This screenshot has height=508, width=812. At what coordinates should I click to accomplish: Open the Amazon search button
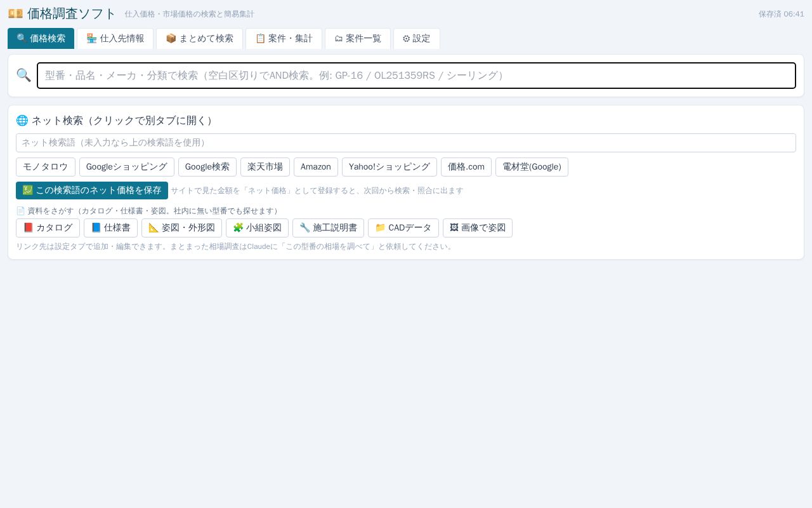(316, 167)
